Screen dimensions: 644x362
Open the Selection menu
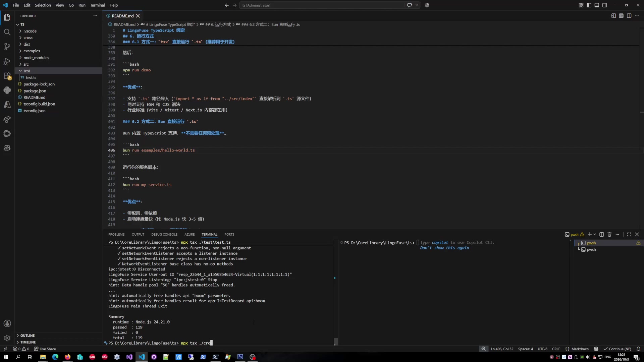click(x=43, y=5)
